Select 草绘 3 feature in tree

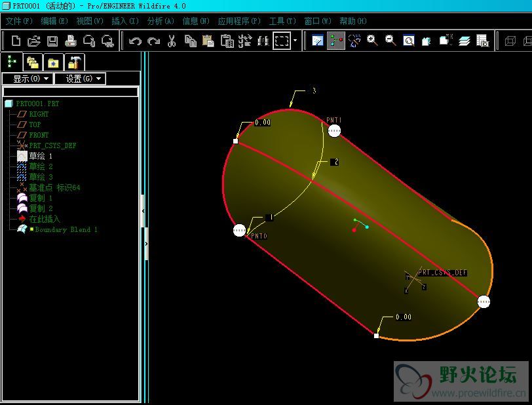click(41, 177)
